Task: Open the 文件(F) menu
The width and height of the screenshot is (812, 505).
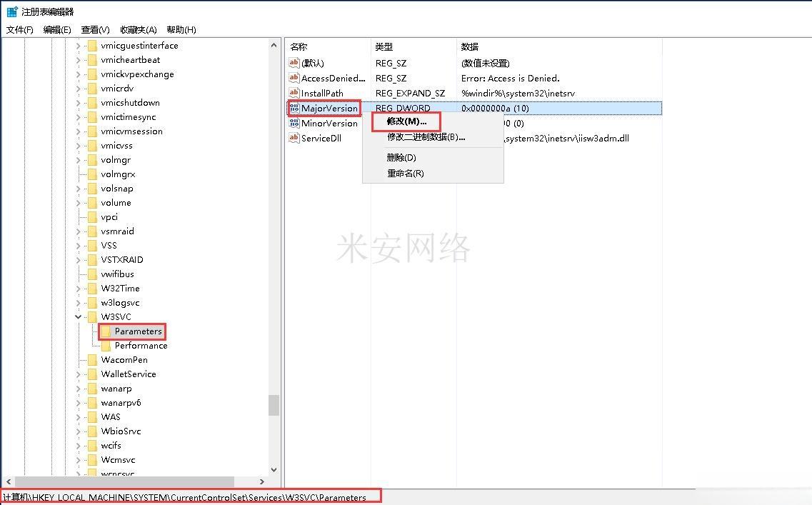Action: tap(20, 29)
